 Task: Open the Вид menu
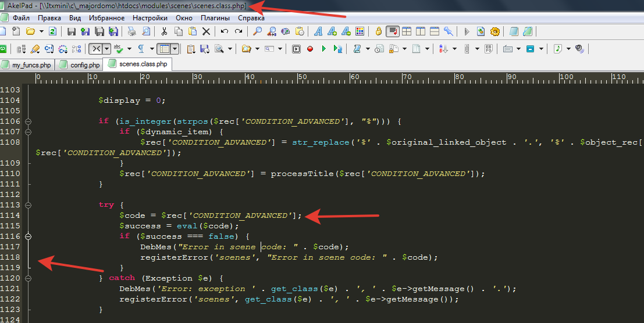(74, 18)
